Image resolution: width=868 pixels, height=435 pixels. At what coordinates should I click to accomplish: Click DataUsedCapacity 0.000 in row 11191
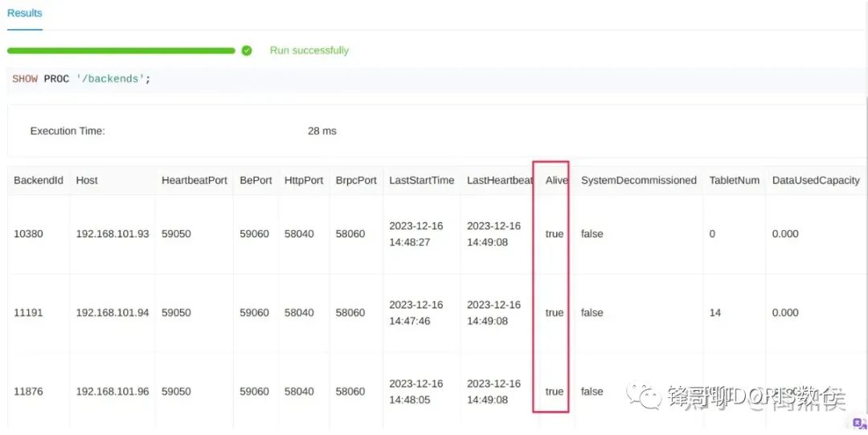785,313
